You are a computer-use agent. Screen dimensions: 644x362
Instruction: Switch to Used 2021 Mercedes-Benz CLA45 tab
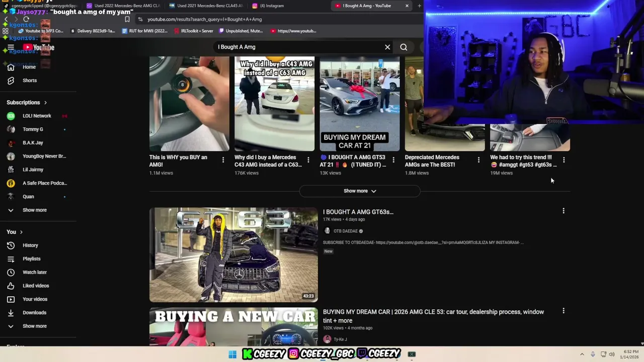[206, 6]
